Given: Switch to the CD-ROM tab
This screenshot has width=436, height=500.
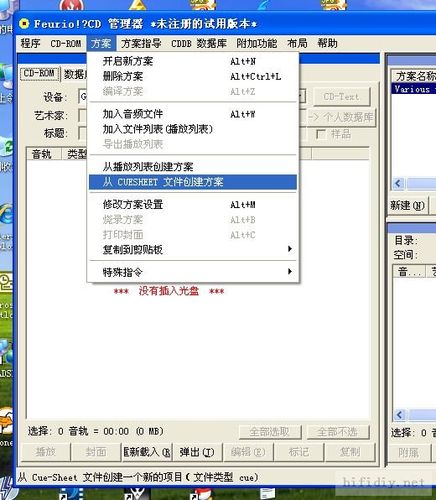Looking at the screenshot, I should (x=39, y=73).
